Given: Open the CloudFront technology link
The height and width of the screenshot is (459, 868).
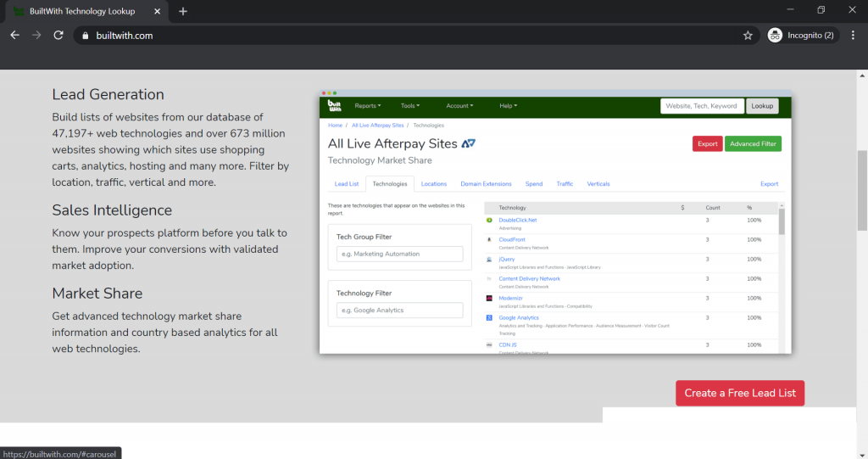Looking at the screenshot, I should pyautogui.click(x=511, y=239).
